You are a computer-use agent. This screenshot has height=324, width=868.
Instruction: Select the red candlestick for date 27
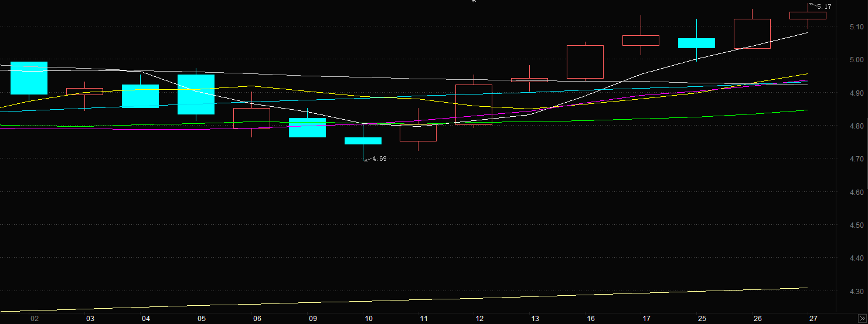click(x=808, y=15)
